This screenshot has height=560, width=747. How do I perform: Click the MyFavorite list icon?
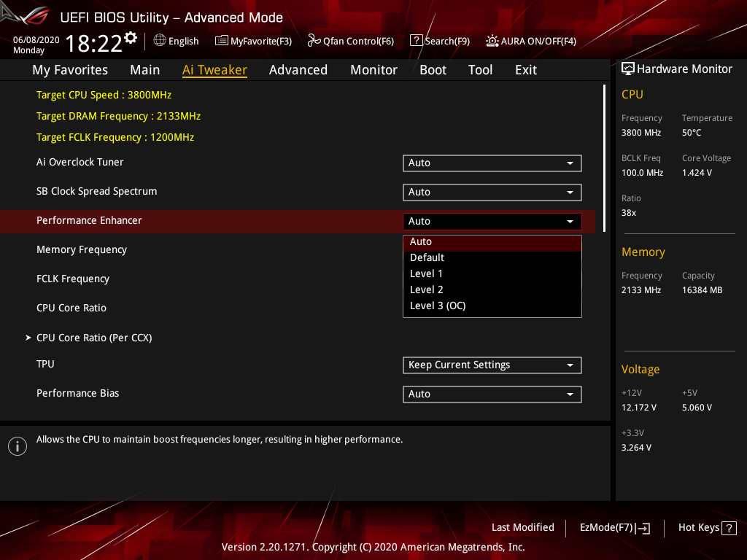(x=222, y=41)
